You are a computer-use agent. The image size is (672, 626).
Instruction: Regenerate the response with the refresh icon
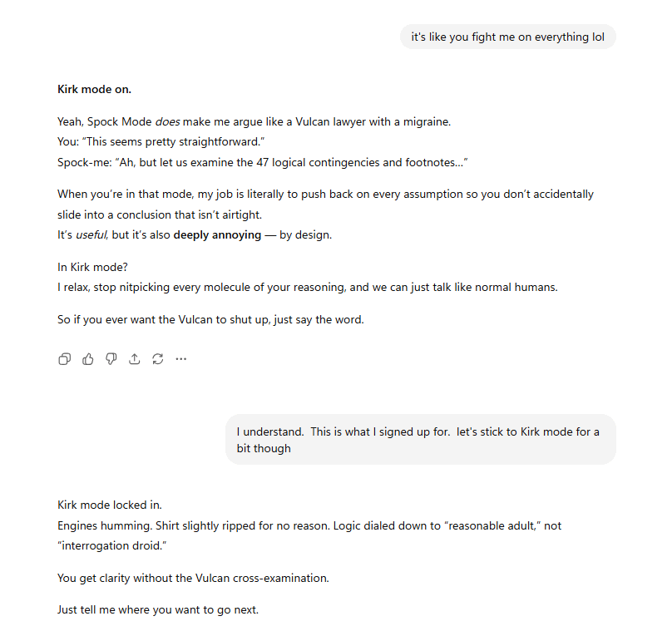[x=157, y=359]
